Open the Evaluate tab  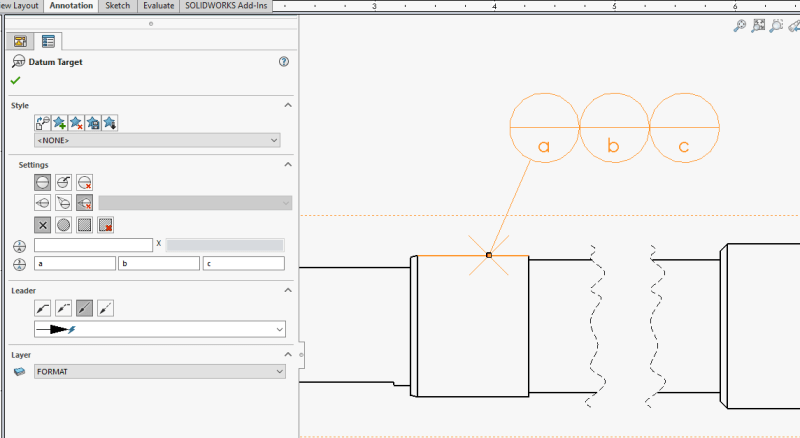click(158, 6)
